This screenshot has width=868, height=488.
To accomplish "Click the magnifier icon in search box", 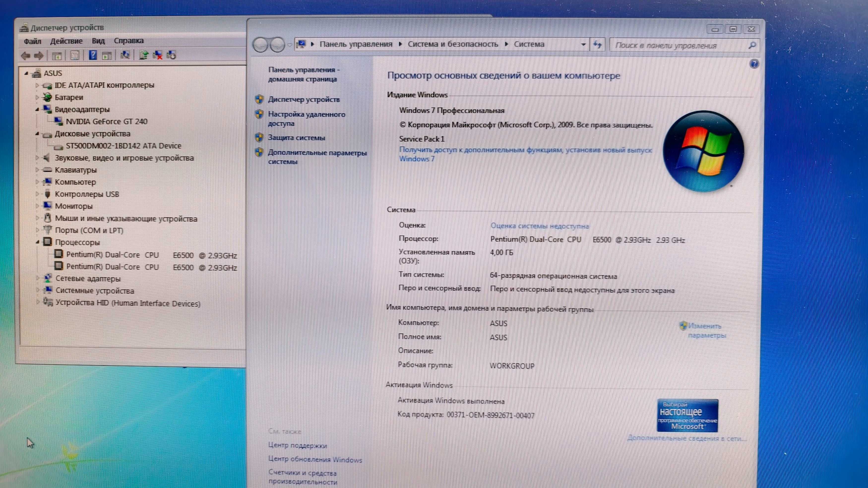I will pos(752,45).
